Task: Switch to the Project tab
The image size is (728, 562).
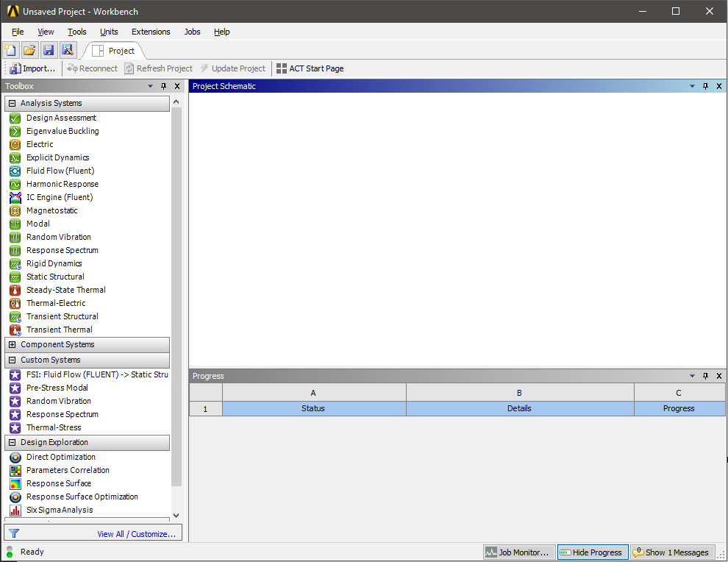Action: click(x=114, y=51)
